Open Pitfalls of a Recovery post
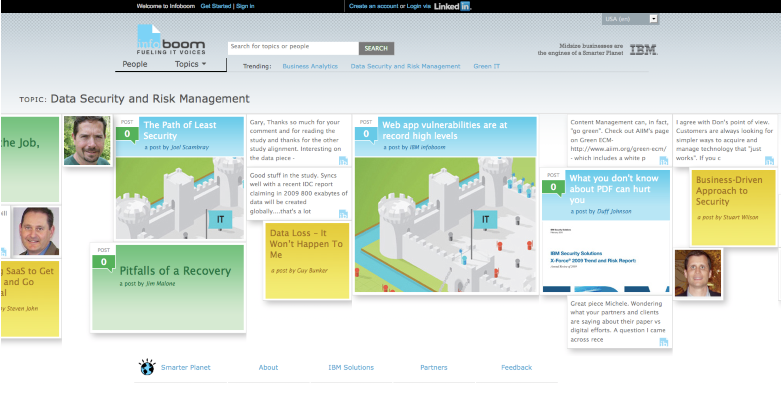782x416 pixels. coord(175,271)
